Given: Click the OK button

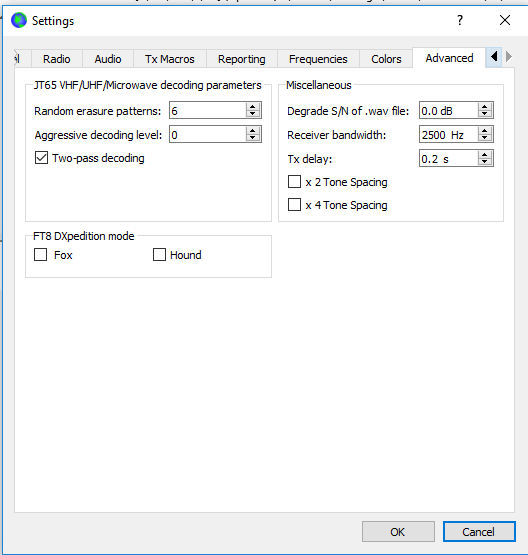Looking at the screenshot, I should click(x=398, y=531).
